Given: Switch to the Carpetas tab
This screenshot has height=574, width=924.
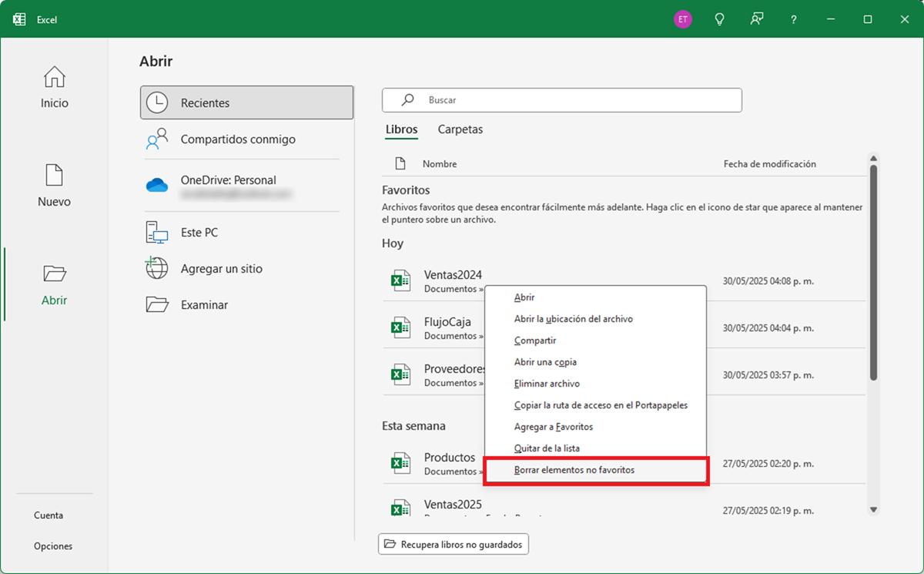Looking at the screenshot, I should (x=460, y=129).
